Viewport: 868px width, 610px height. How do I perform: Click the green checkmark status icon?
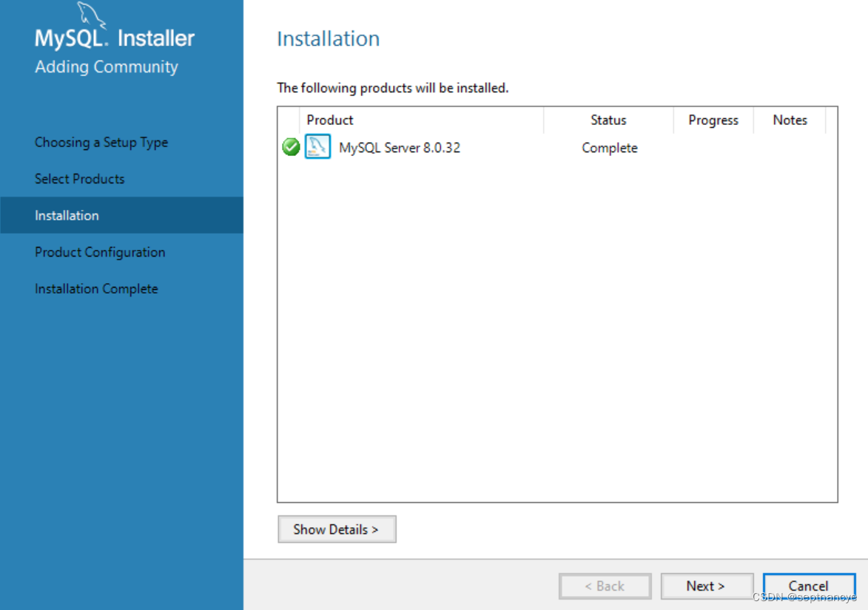pyautogui.click(x=291, y=147)
